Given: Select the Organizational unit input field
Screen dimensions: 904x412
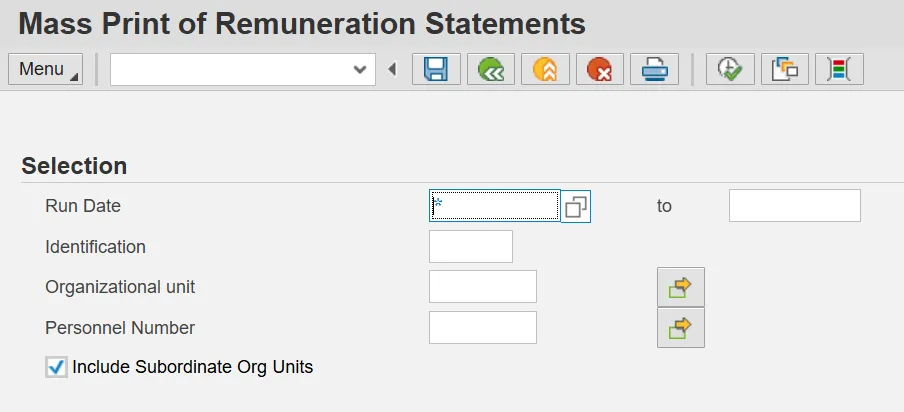Looking at the screenshot, I should click(x=482, y=287).
